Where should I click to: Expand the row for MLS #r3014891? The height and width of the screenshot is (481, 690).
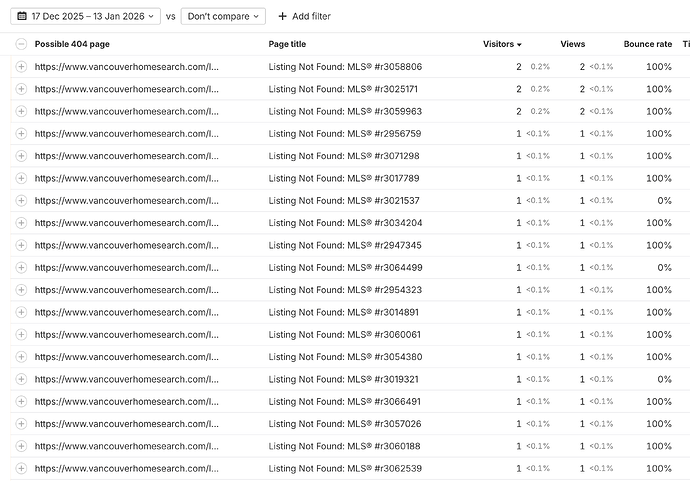21,312
